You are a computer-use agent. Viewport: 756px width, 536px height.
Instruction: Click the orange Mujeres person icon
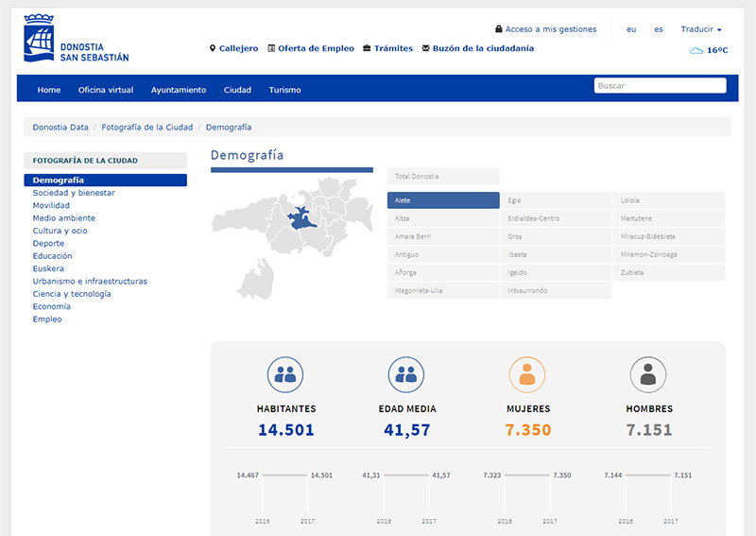(527, 375)
